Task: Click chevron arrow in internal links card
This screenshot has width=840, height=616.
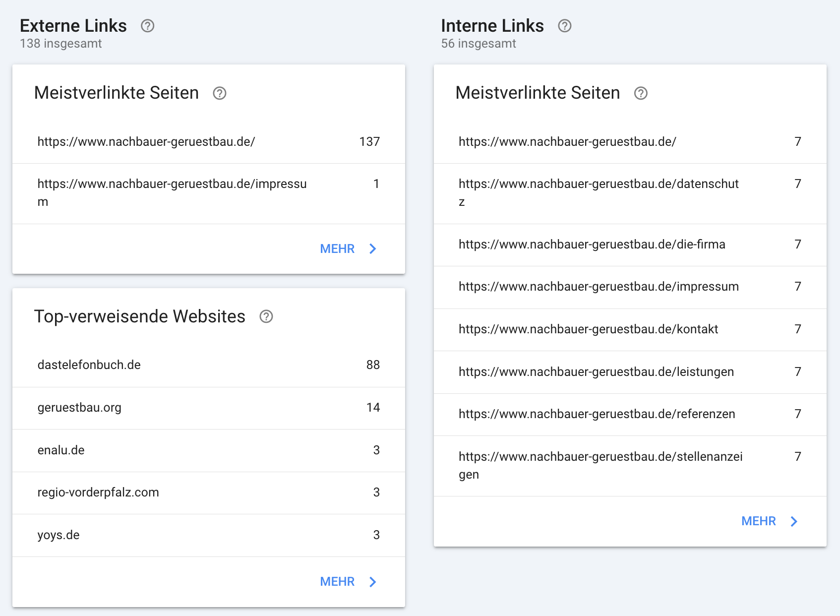Action: coord(794,521)
